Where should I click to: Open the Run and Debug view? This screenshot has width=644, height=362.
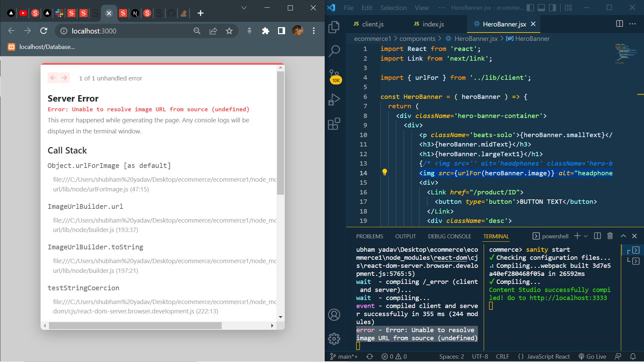334,99
